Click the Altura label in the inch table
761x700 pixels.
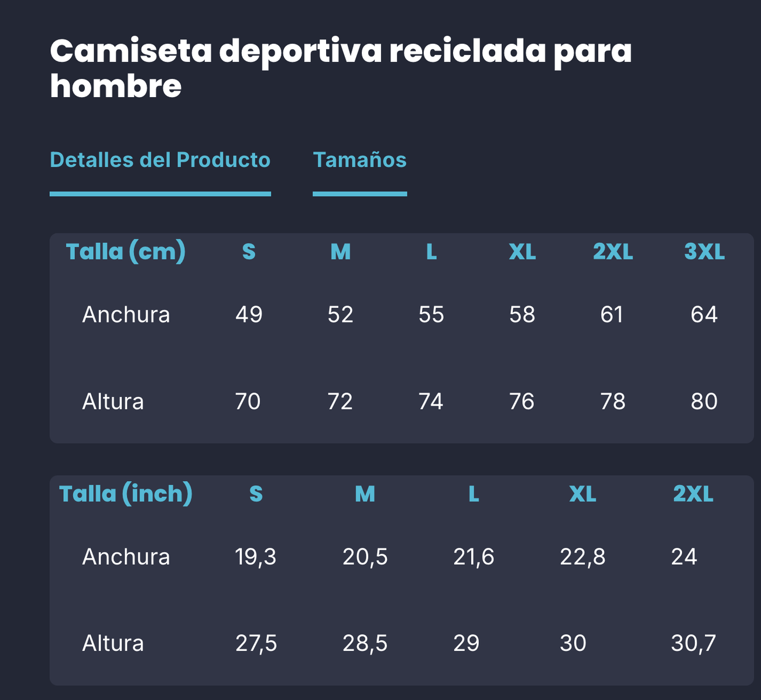tap(113, 643)
